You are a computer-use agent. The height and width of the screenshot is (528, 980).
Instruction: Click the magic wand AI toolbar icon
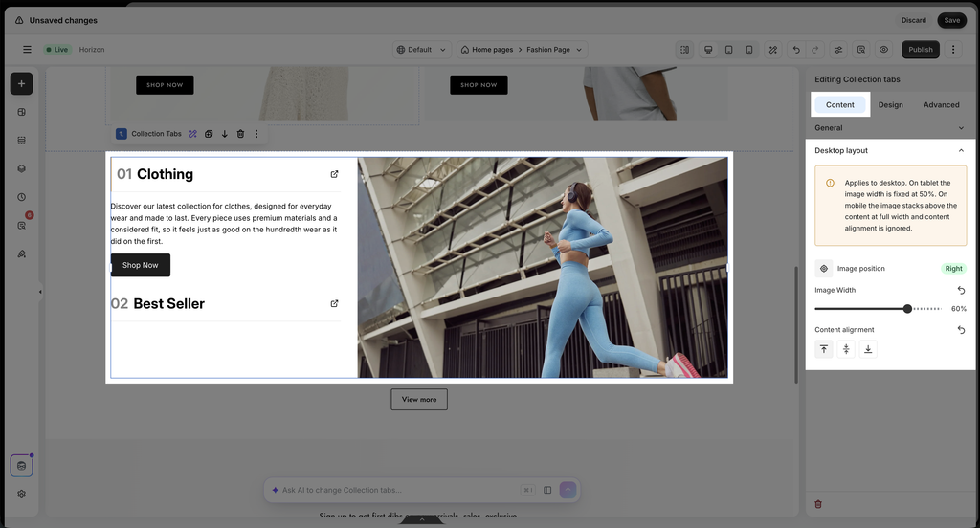coord(773,50)
